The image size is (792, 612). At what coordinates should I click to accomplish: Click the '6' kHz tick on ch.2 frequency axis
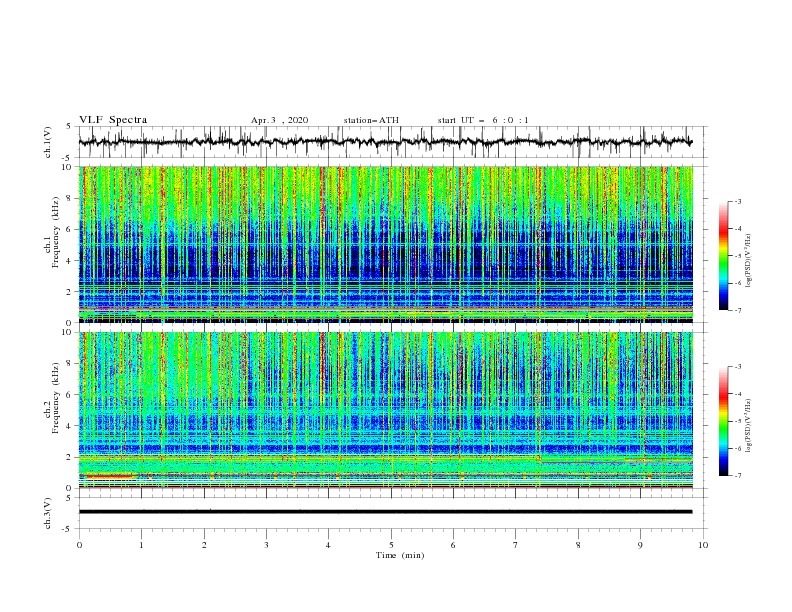[70, 395]
